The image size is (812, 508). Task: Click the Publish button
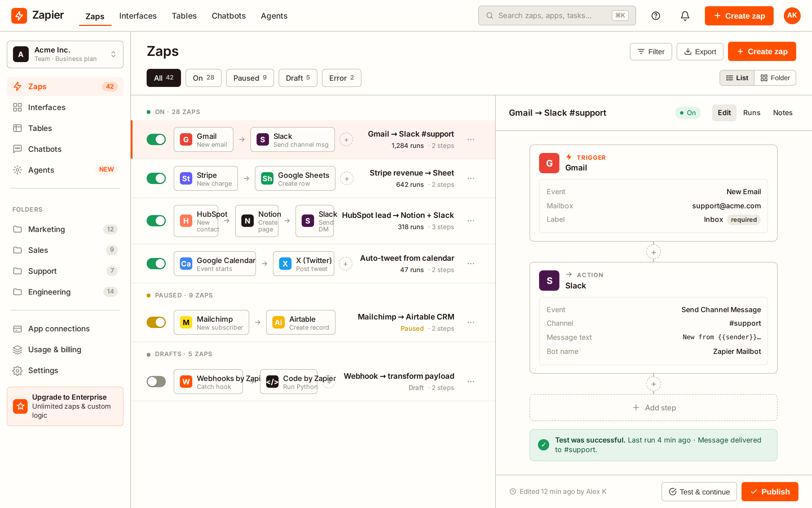[770, 492]
